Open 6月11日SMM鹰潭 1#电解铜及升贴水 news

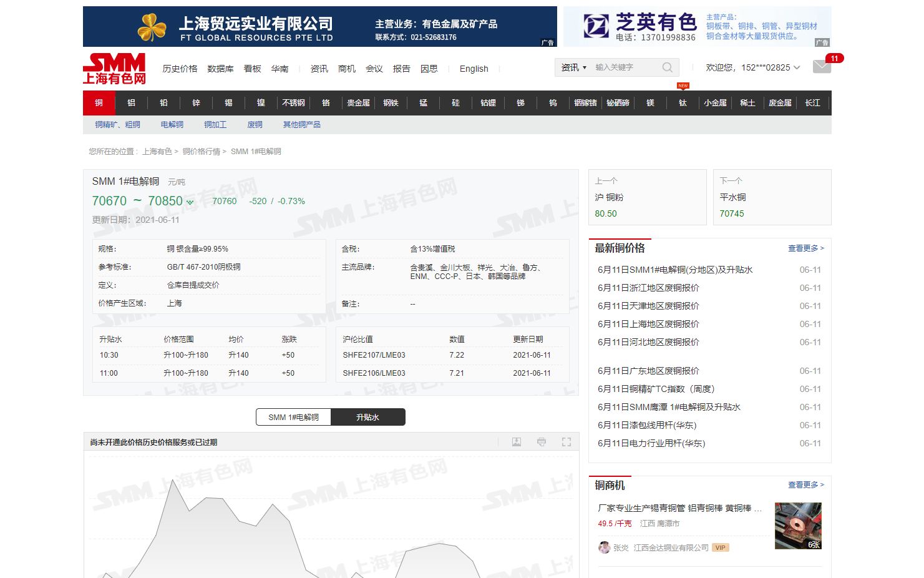click(669, 408)
